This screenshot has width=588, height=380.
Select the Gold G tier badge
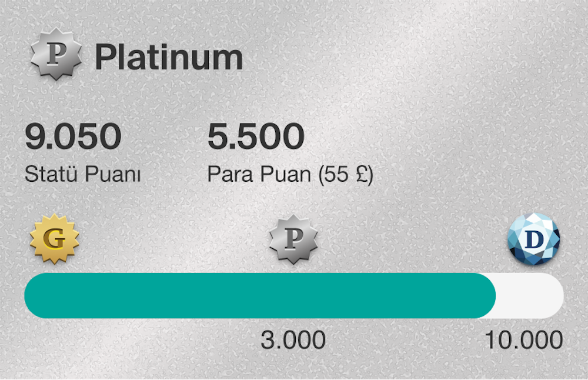pos(54,240)
